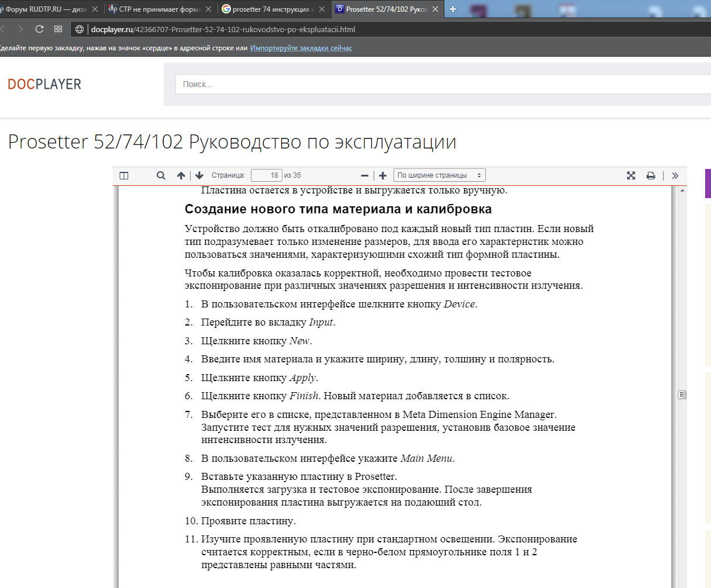Zoom in on the document with plus
Viewport: 711px width, 588px height.
tap(382, 175)
